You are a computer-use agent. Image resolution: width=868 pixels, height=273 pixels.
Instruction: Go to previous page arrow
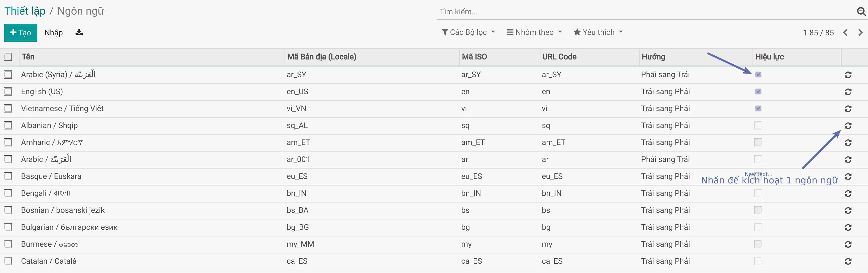pos(845,32)
